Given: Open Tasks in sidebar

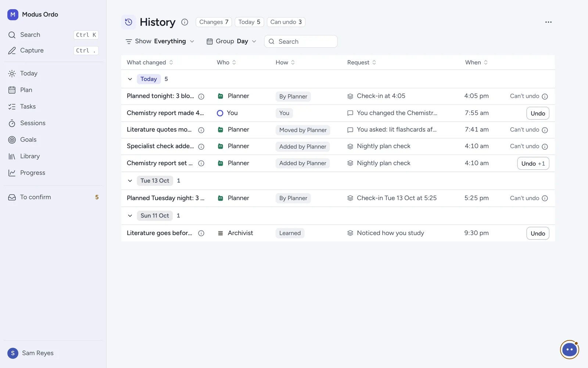Looking at the screenshot, I should (53, 106).
